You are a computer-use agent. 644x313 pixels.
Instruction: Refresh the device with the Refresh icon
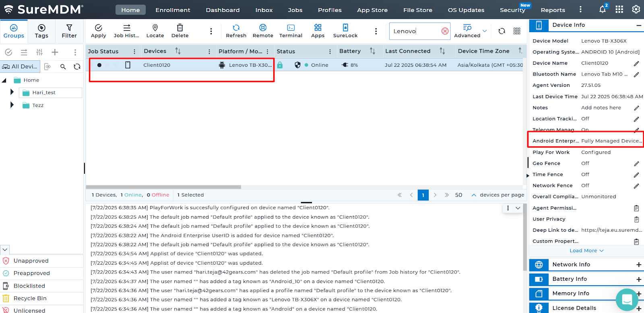pyautogui.click(x=236, y=31)
